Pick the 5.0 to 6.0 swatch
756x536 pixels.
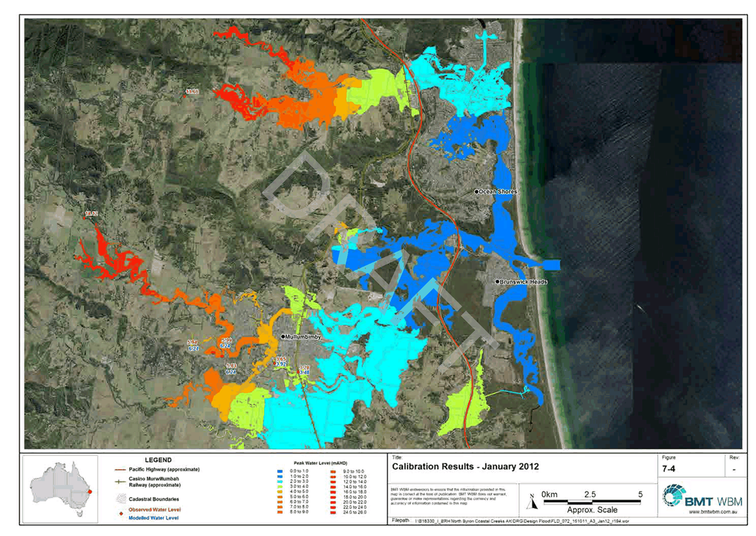(280, 497)
